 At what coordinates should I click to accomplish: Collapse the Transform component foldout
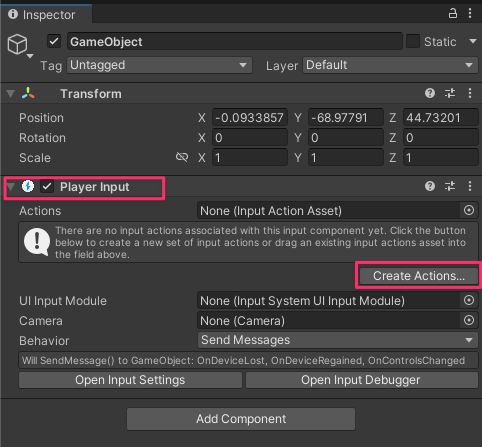tap(11, 94)
